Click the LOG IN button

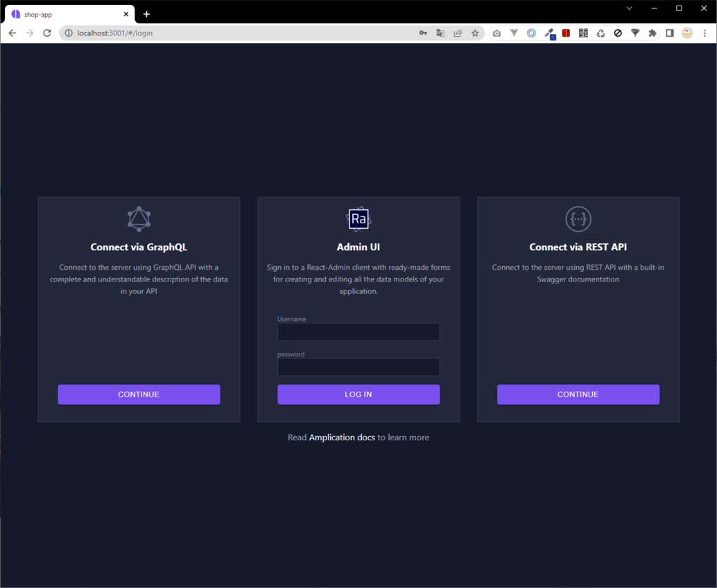[358, 394]
